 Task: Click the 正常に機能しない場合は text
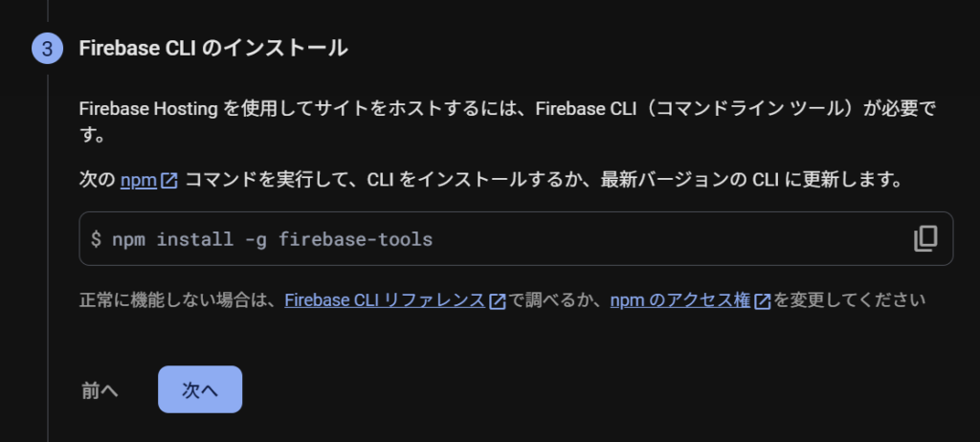(180, 300)
